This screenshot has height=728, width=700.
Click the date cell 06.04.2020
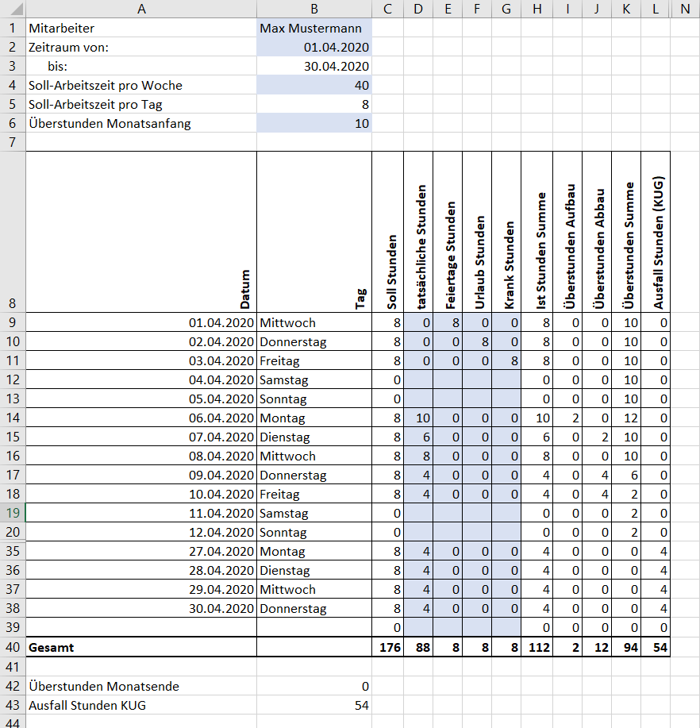pos(141,418)
